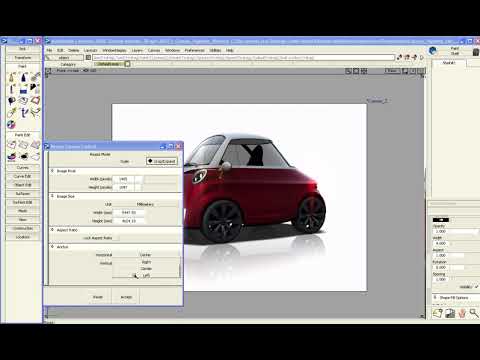Viewport: 480px width, 360px height.
Task: Click the Reset button in resize dialog
Action: [x=97, y=297]
